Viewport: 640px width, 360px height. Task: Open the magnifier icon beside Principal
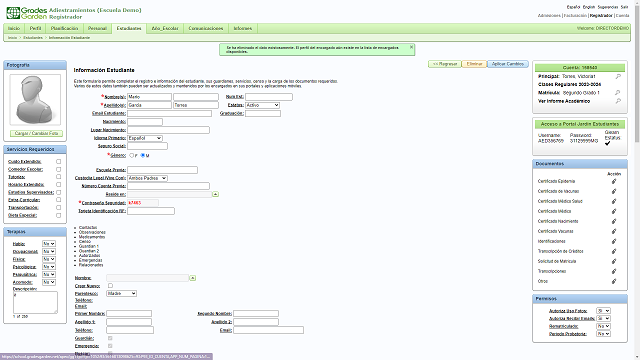click(618, 76)
